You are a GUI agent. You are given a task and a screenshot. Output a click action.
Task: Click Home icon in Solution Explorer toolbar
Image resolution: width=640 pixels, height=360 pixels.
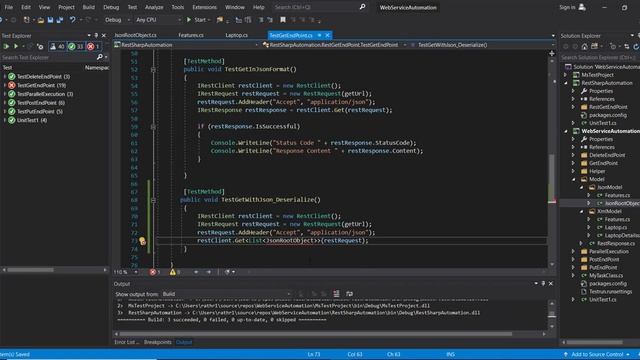click(x=584, y=47)
